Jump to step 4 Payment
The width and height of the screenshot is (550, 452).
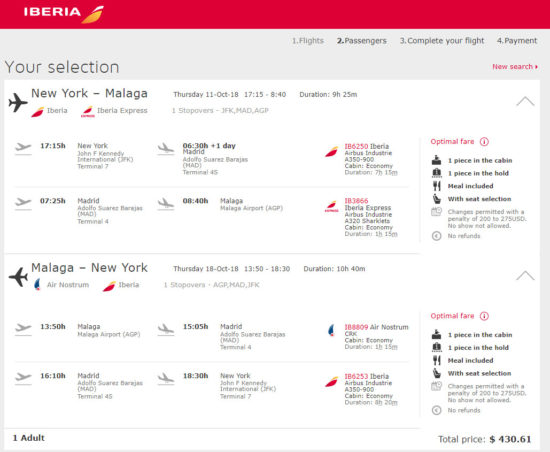[517, 41]
